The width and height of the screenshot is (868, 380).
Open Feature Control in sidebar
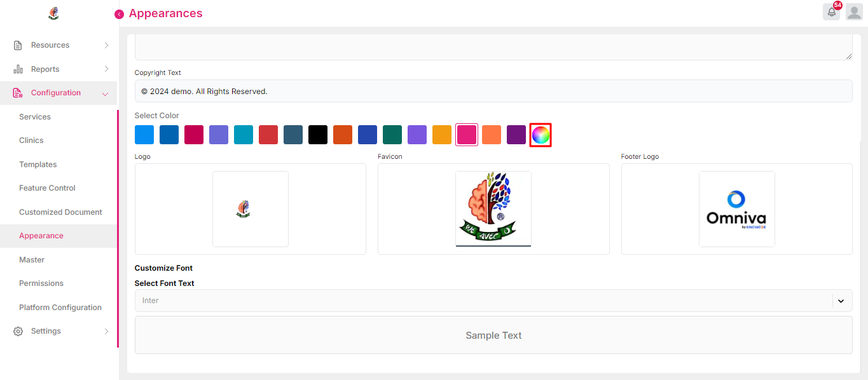[47, 188]
